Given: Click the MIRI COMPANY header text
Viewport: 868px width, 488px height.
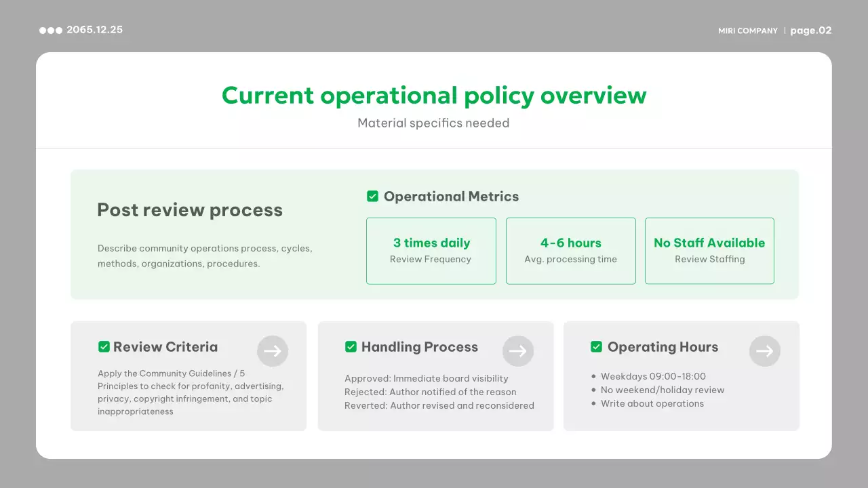Looking at the screenshot, I should click(748, 31).
